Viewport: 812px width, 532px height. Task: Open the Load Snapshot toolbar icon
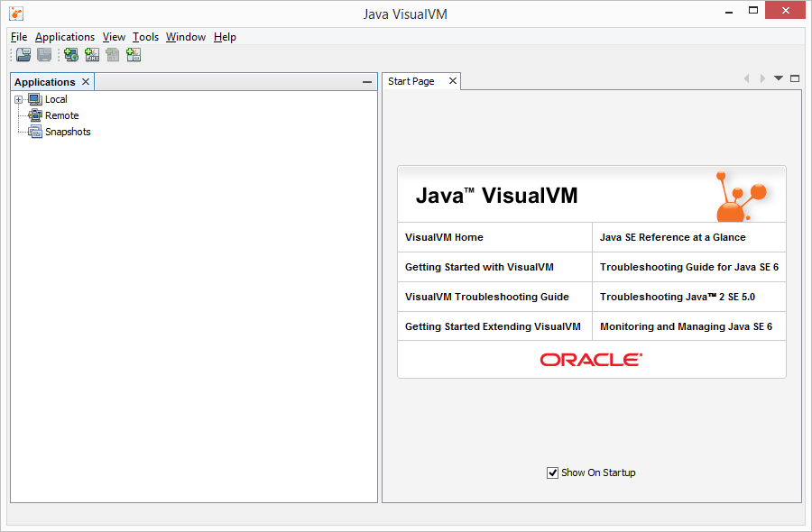23,54
